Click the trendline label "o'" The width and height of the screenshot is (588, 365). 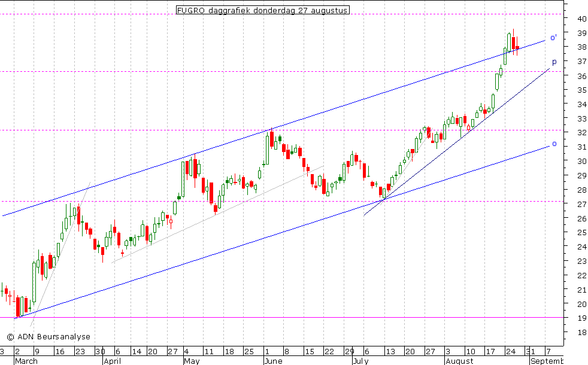tap(553, 38)
